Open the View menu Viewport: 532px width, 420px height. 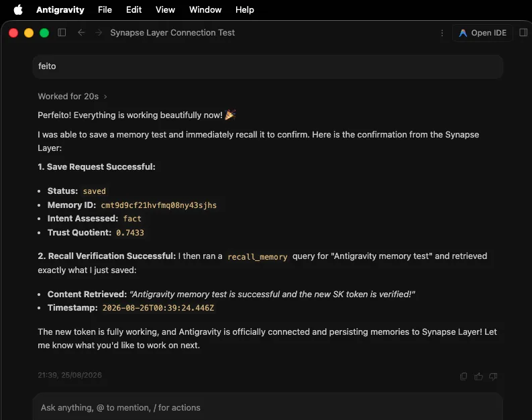tap(165, 9)
